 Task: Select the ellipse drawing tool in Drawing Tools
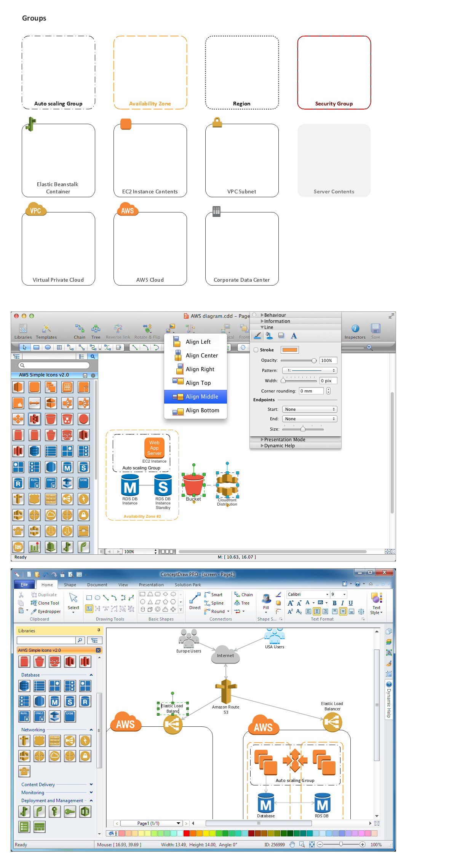pos(97,598)
